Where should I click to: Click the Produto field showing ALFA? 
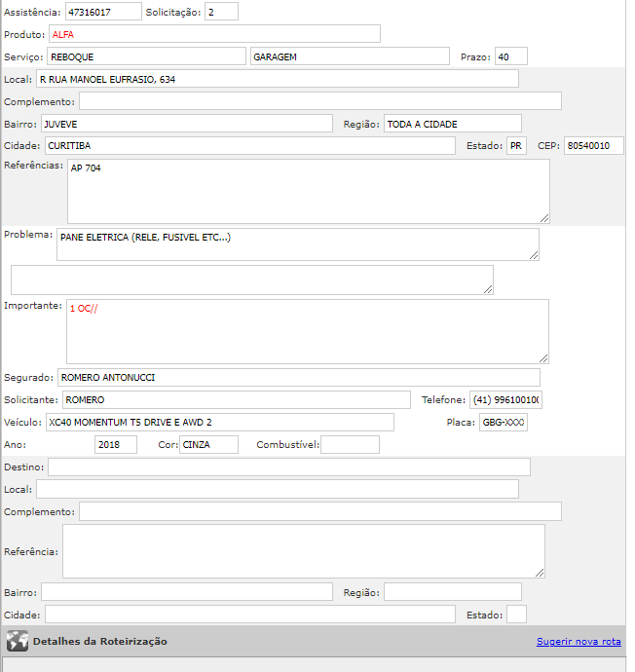(x=214, y=34)
